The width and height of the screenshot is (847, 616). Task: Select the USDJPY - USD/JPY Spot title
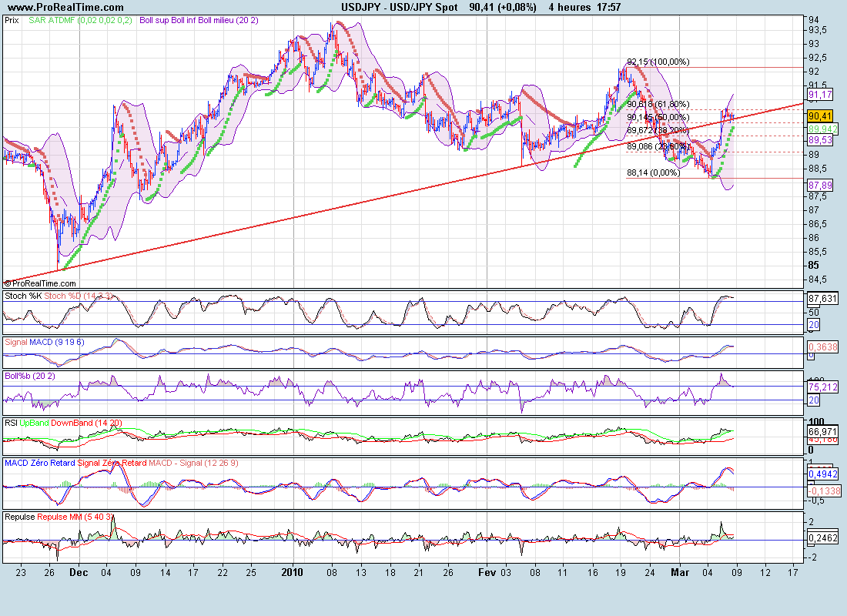400,7
